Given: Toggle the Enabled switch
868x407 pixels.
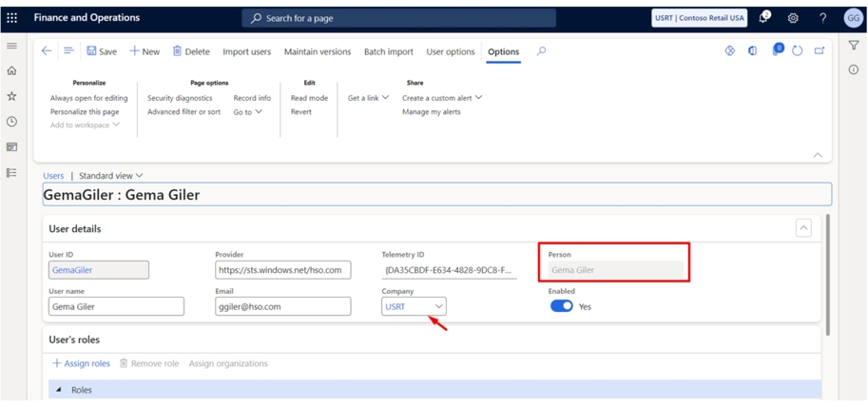Looking at the screenshot, I should coord(561,306).
